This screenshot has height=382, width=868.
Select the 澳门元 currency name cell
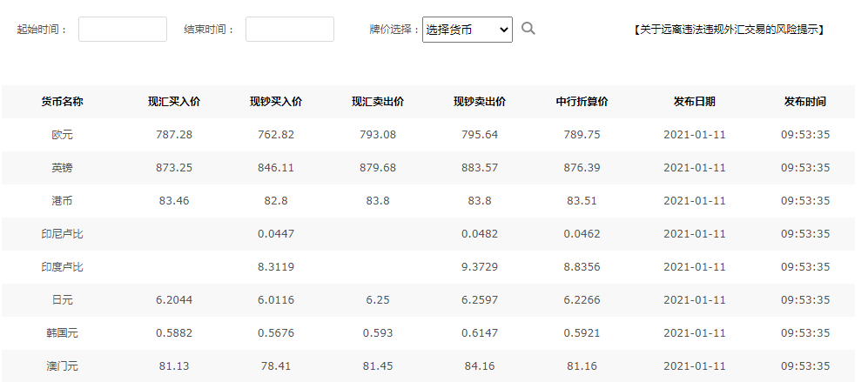tap(62, 366)
